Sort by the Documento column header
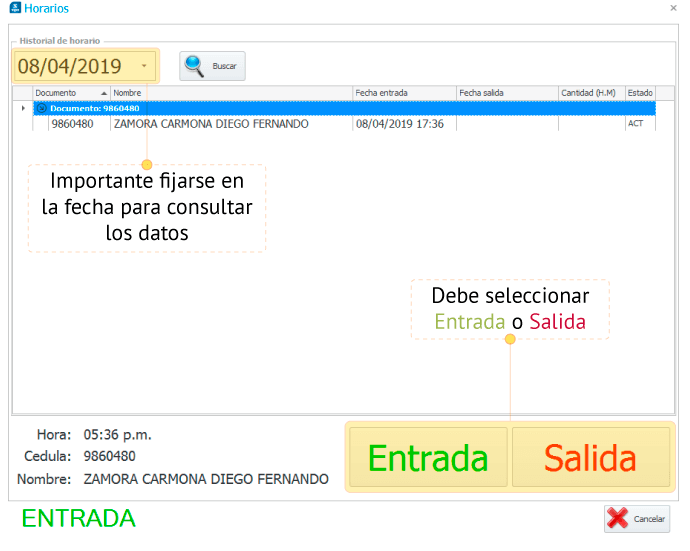Viewport: 690px width, 551px height. (71, 93)
